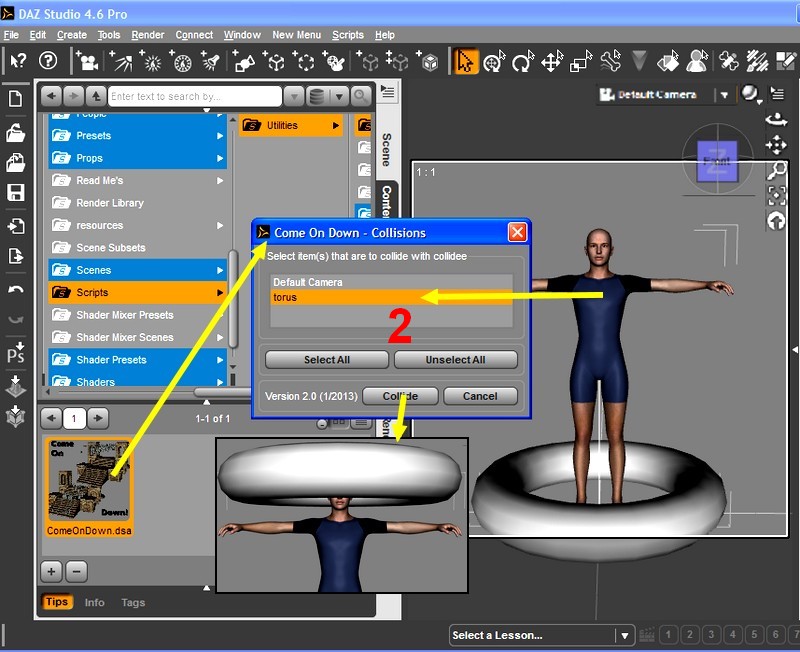800x652 pixels.
Task: Select the ComeOnDown.dsa script thumbnail
Action: tap(89, 487)
